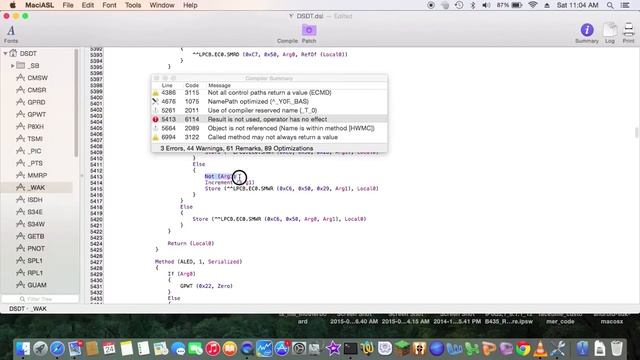This screenshot has height=360, width=640.
Task: Open the MaciASL application menu
Action: pyautogui.click(x=39, y=5)
